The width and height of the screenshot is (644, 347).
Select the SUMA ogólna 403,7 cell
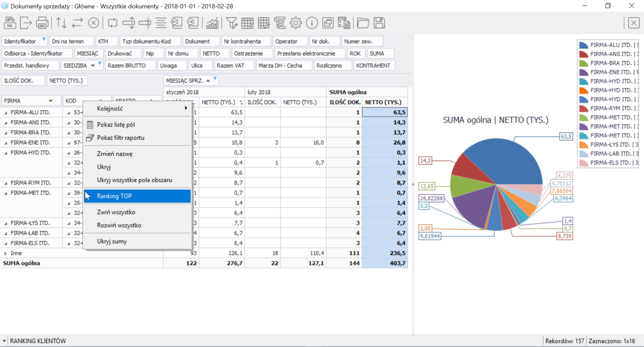pyautogui.click(x=384, y=264)
